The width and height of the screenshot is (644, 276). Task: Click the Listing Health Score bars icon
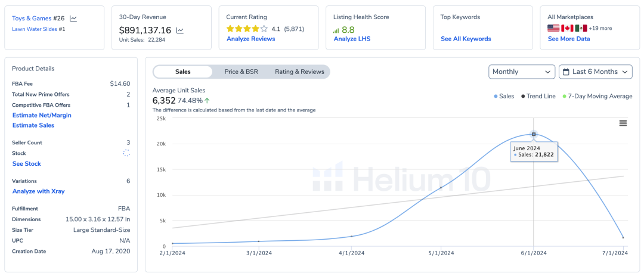[x=336, y=30]
